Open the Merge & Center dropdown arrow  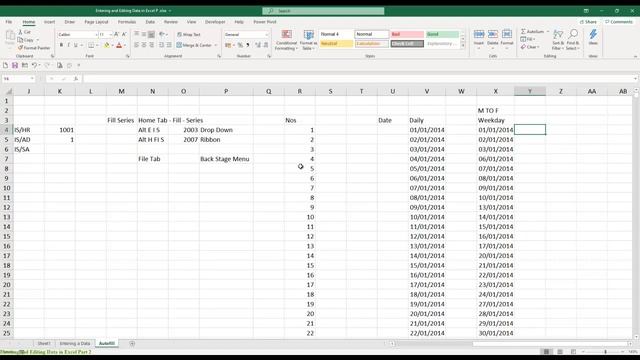tap(216, 45)
